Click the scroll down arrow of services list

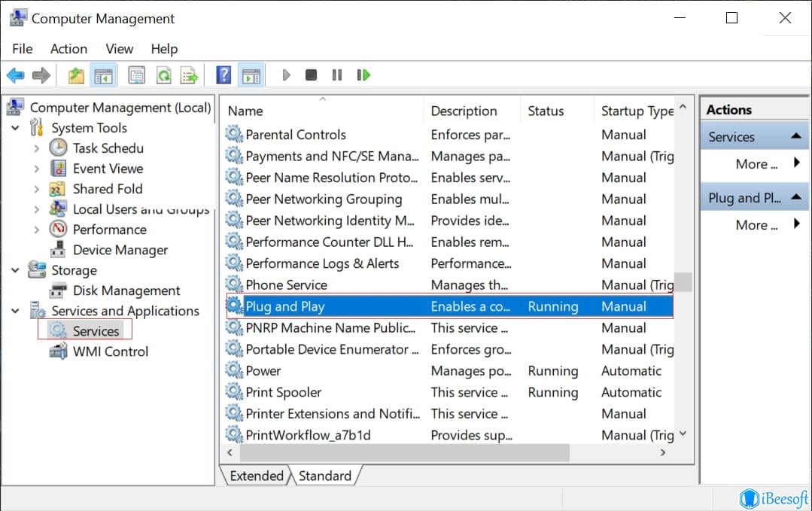click(x=683, y=433)
